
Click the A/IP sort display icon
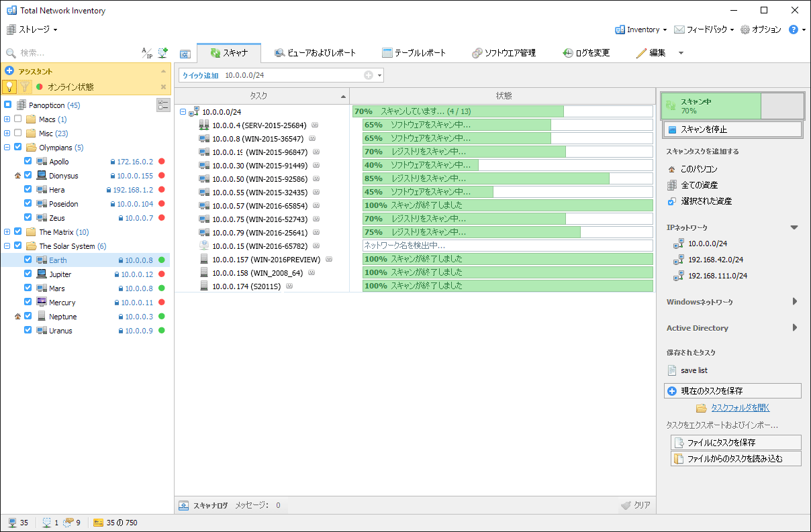pos(147,53)
